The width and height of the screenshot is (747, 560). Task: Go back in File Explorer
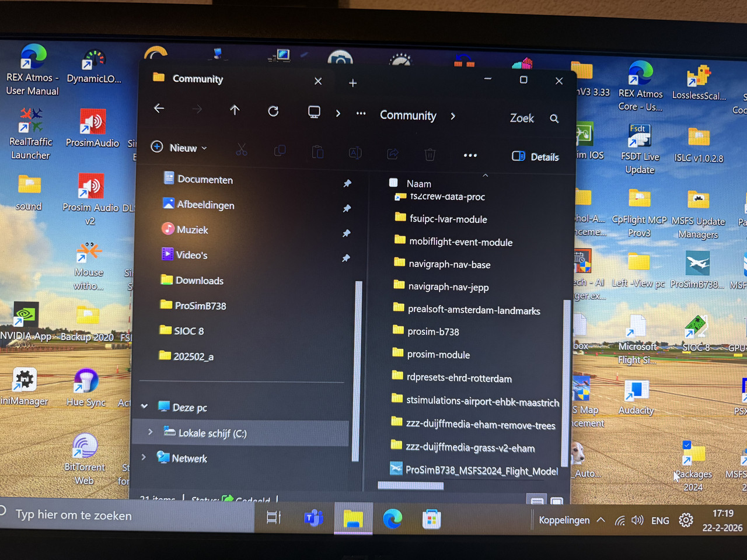tap(159, 108)
